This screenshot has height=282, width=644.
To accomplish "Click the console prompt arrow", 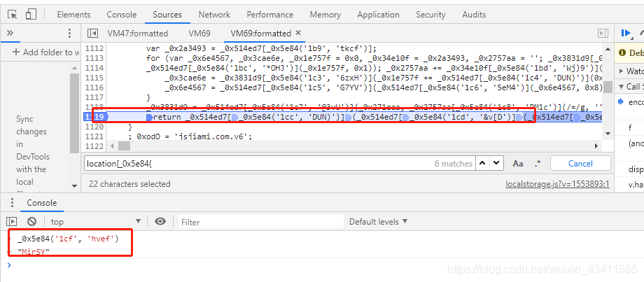I will pos(10,265).
